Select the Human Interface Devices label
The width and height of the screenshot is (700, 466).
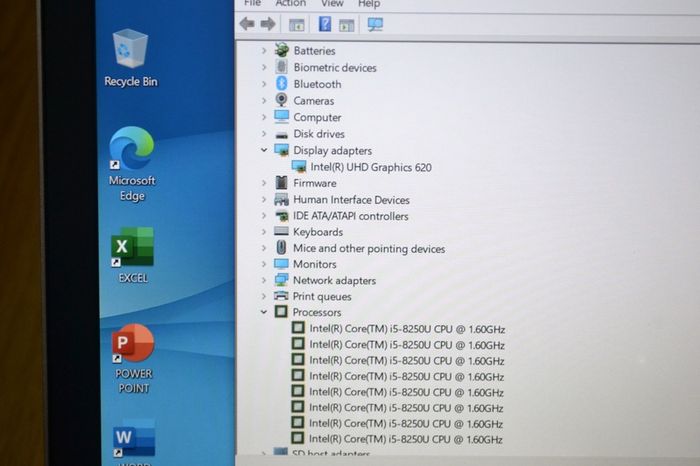pos(351,200)
